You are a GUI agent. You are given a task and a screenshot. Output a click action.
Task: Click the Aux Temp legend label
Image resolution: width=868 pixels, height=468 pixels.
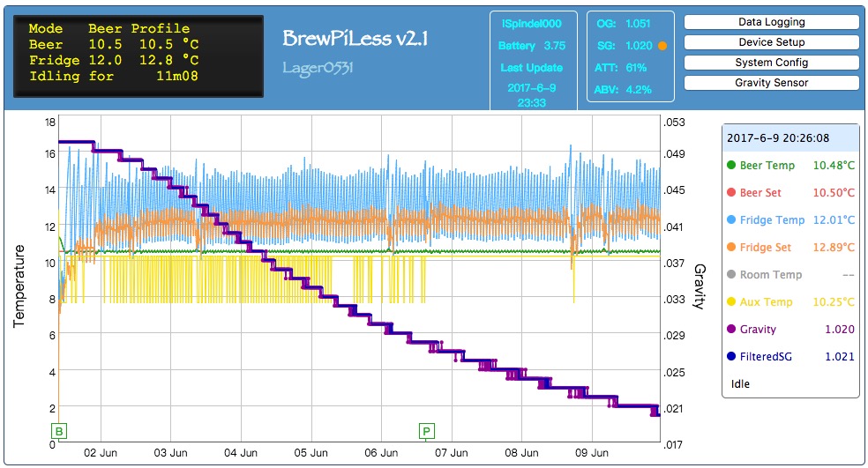[x=767, y=302]
